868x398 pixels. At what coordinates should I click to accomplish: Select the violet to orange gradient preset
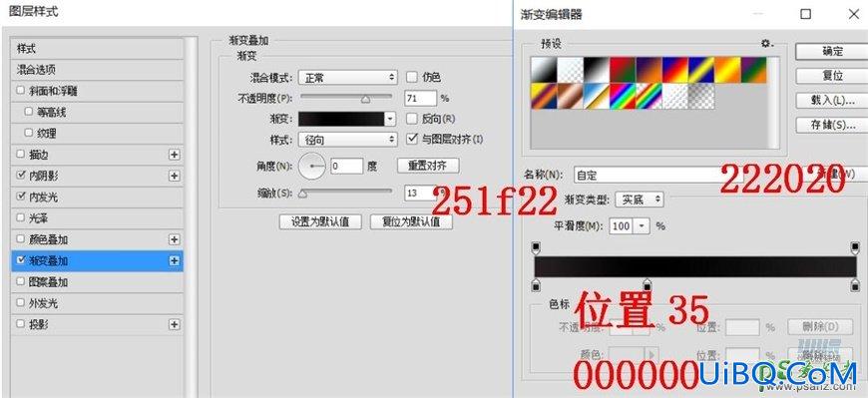point(649,70)
